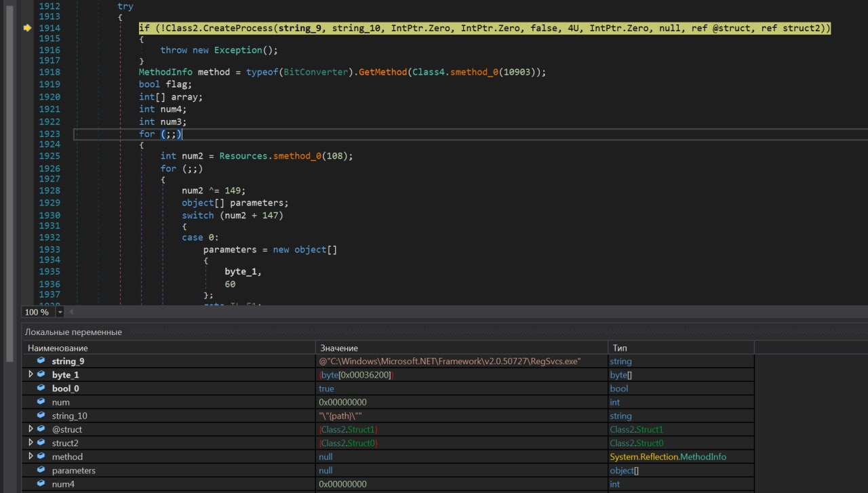Click the variable icon beside num4
868x493 pixels.
(41, 484)
